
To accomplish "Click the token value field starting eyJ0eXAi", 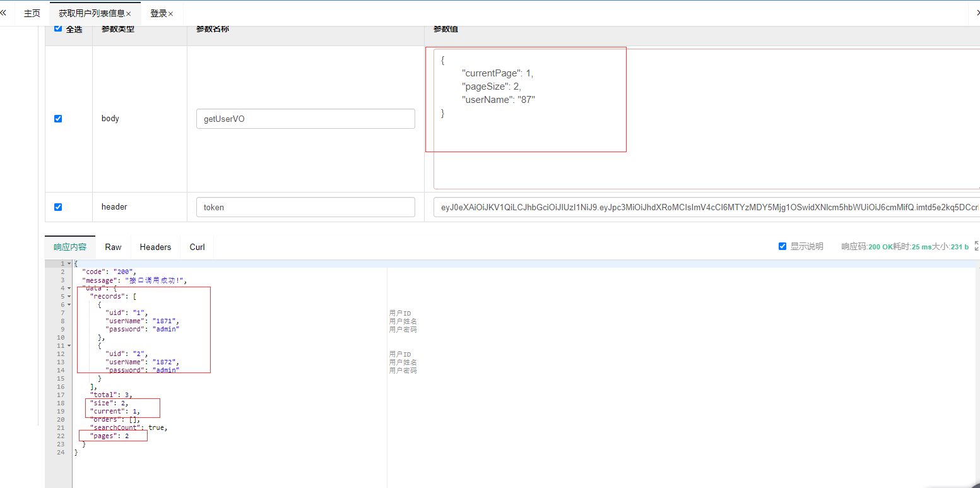I will tap(707, 207).
